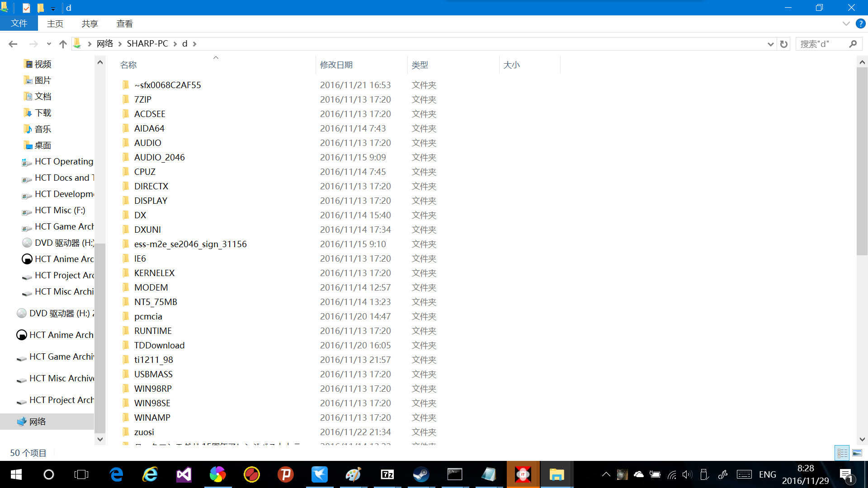Expand the chevron after d breadcrumb

[x=195, y=44]
